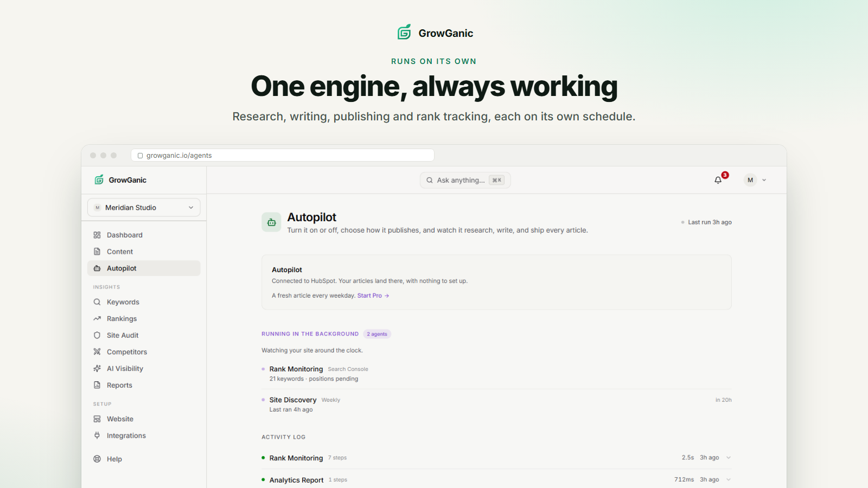Click the Competitors crossed-swords icon
The image size is (868, 488).
coord(97,352)
